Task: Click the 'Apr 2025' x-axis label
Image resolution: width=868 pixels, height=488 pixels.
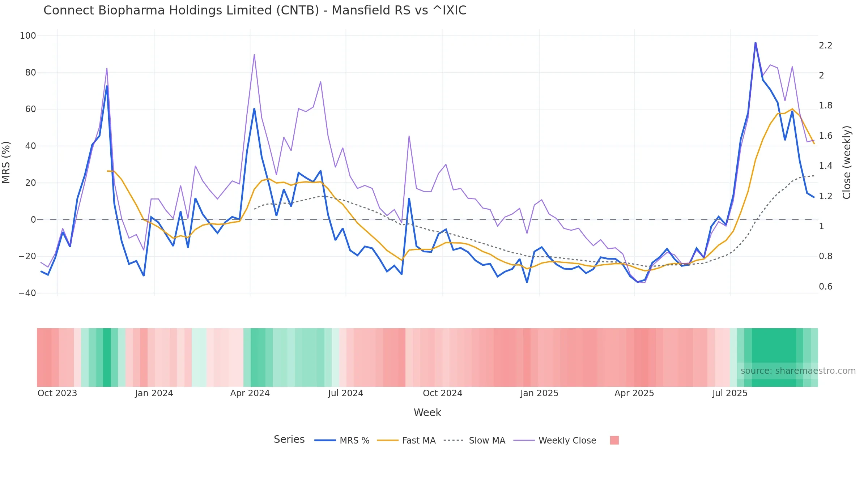Action: tap(634, 393)
